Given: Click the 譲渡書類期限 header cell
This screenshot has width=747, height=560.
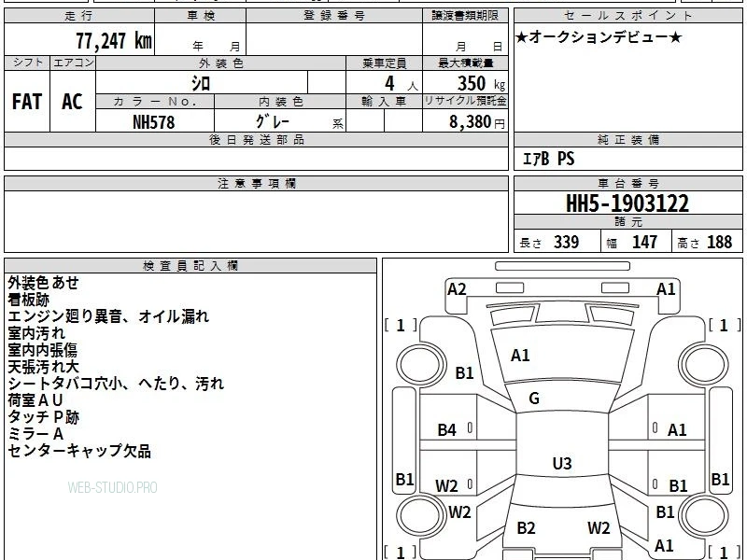Looking at the screenshot, I should point(465,16).
